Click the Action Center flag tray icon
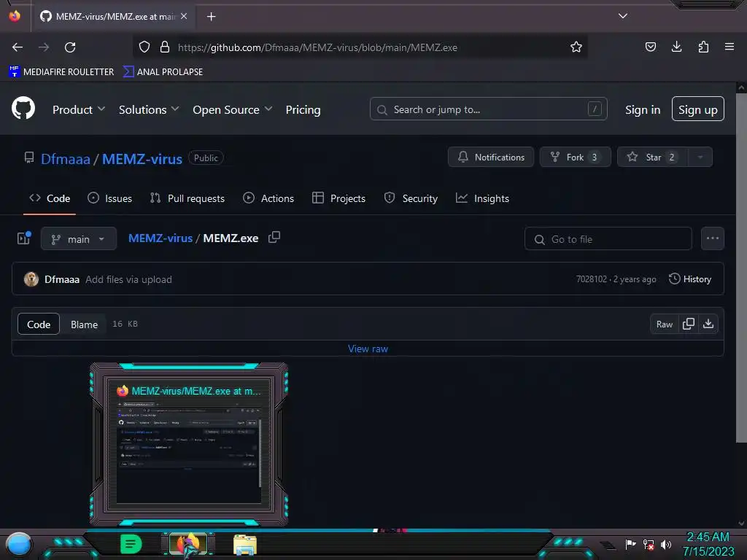The image size is (747, 560). tap(631, 544)
